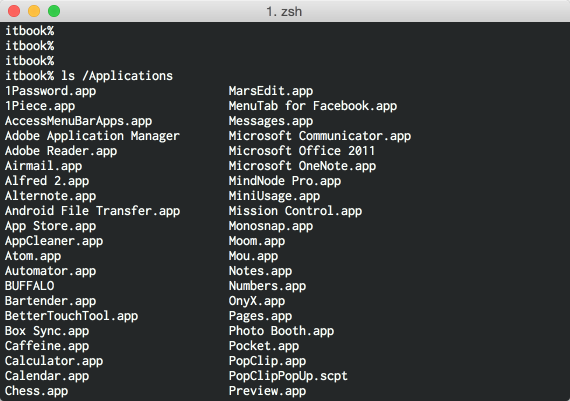Image resolution: width=570 pixels, height=401 pixels.
Task: Select PopClipPopUp.scpt file entry
Action: pyautogui.click(x=288, y=376)
